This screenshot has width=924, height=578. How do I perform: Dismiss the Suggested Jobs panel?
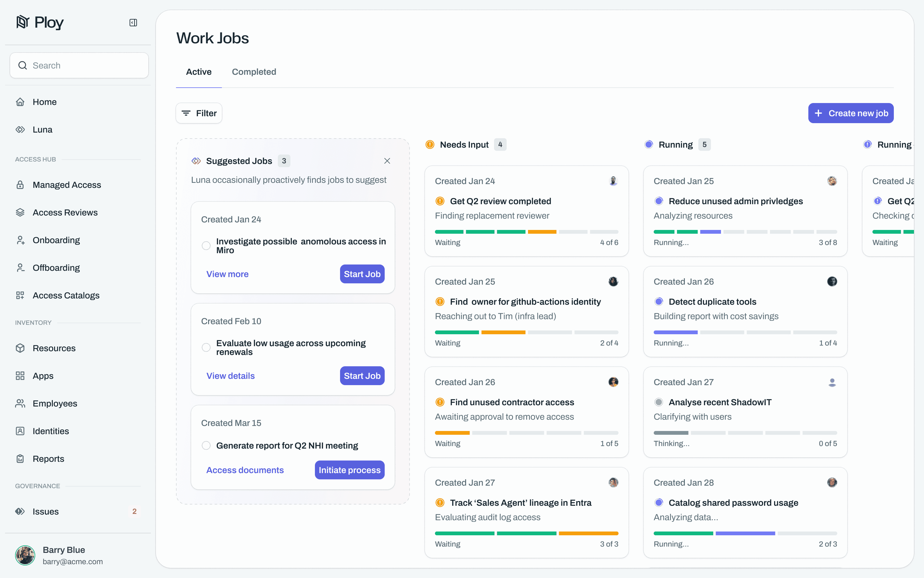pyautogui.click(x=387, y=161)
